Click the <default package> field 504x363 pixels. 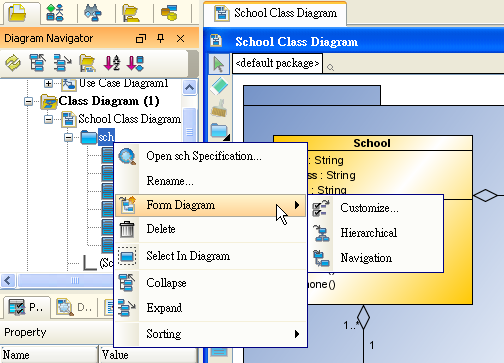click(277, 63)
